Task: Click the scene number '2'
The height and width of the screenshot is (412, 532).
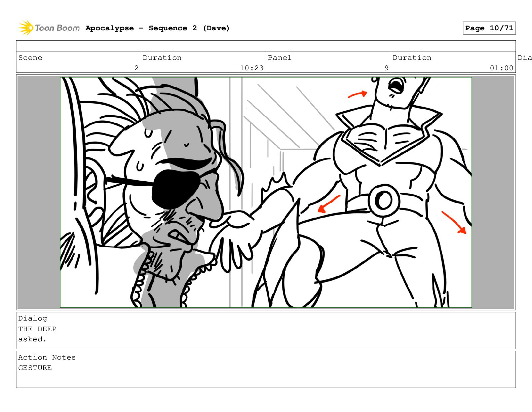Action: [x=137, y=68]
